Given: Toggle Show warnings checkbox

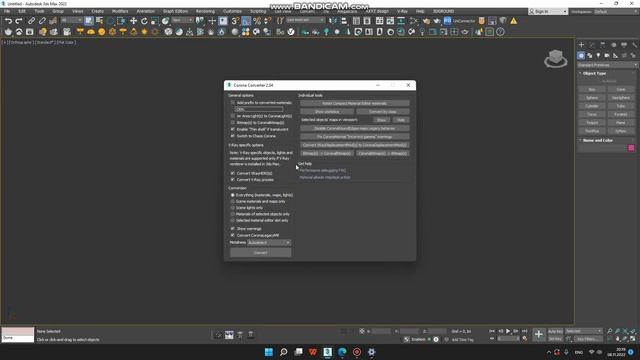Looking at the screenshot, I should (x=233, y=229).
